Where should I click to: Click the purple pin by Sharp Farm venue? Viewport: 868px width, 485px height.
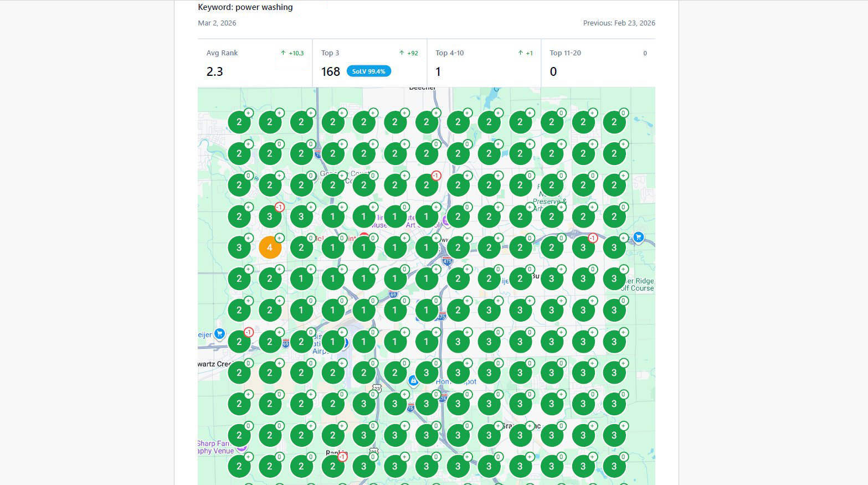click(x=242, y=446)
